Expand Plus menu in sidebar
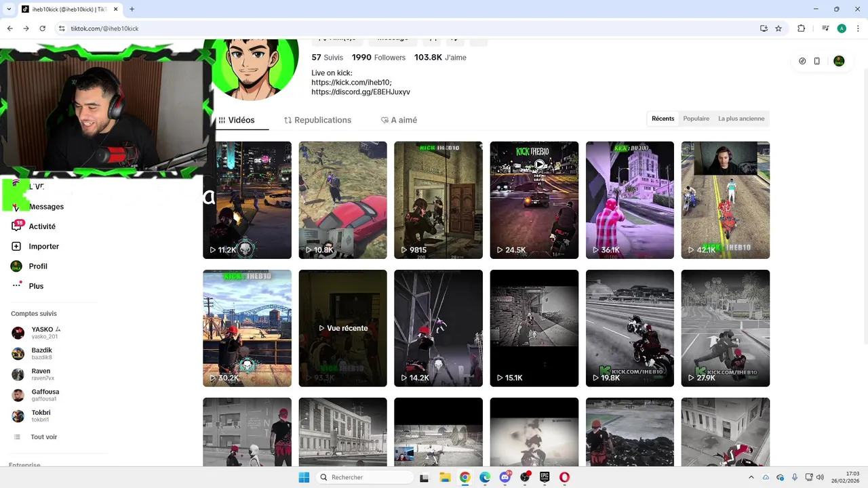Viewport: 868px width, 488px height. [36, 286]
